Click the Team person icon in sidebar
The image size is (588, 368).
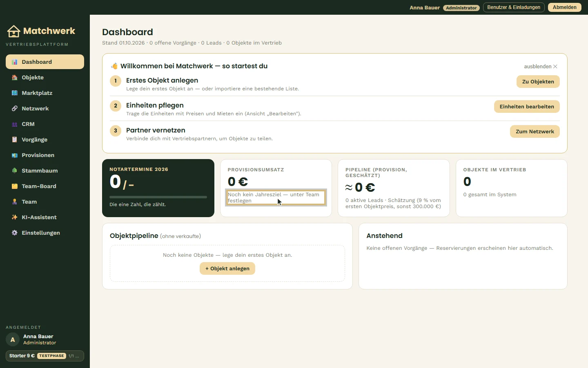tap(15, 202)
